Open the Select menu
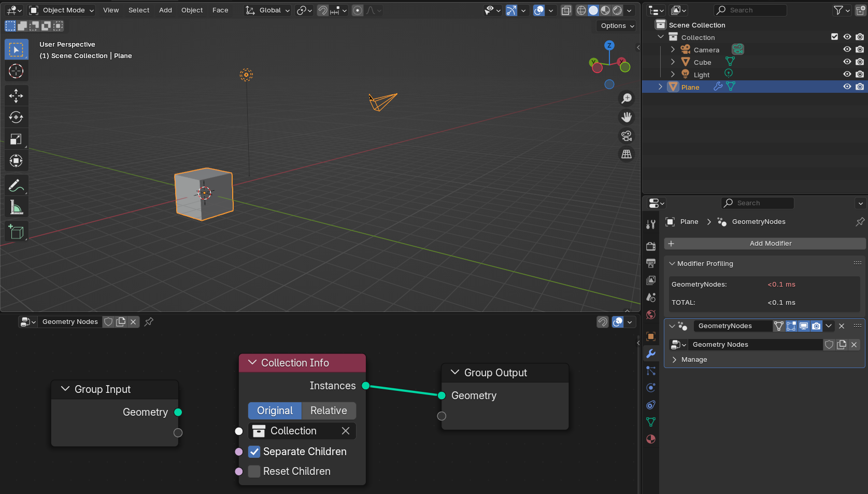 (x=139, y=10)
